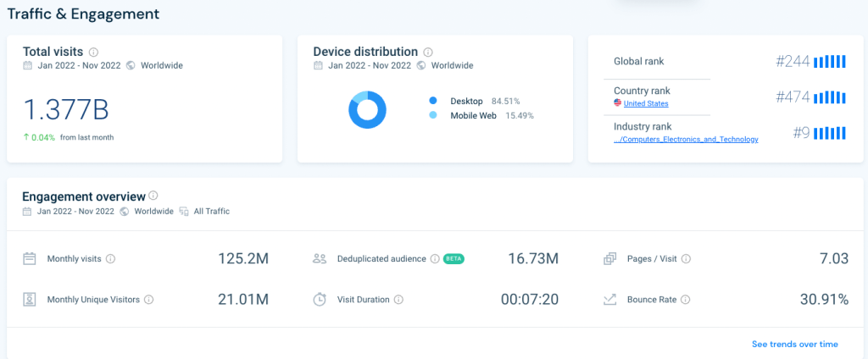This screenshot has width=868, height=359.
Task: Click the globe icon in Total visits card
Action: [x=131, y=65]
